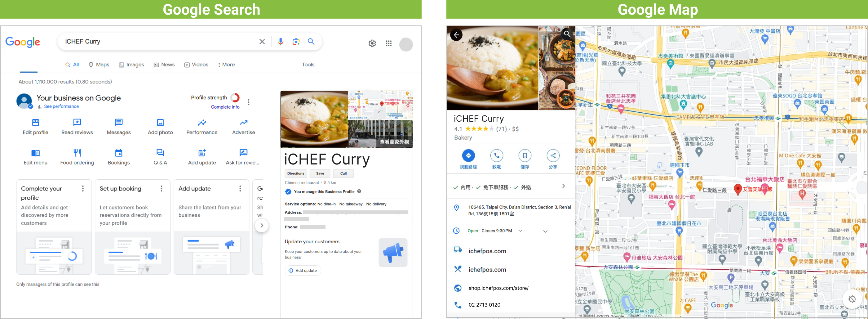This screenshot has height=319, width=868.
Task: Open Complete your profile card options
Action: (x=83, y=188)
